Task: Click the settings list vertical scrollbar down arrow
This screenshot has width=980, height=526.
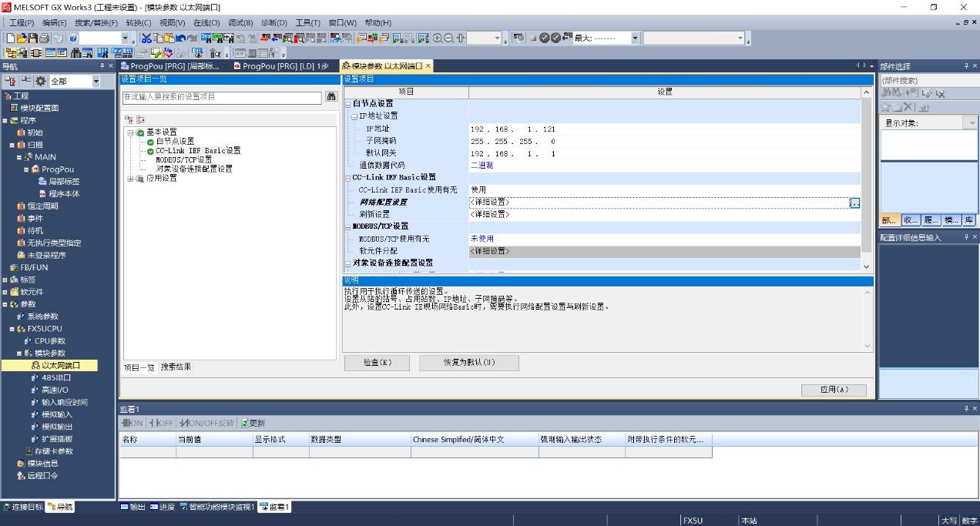Action: [x=867, y=266]
